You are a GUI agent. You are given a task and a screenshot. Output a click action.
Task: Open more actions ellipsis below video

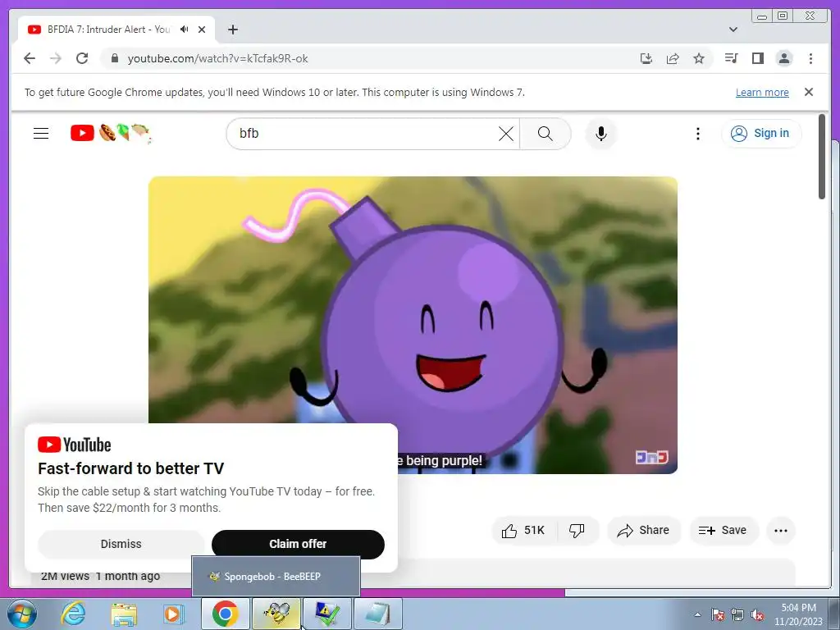[x=781, y=531]
